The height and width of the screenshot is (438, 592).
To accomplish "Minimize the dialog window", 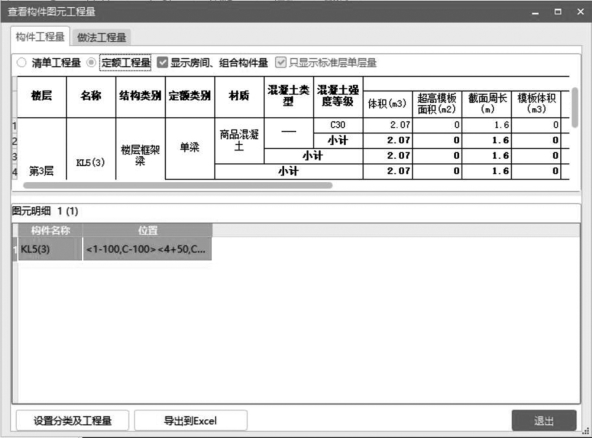I will pos(535,12).
